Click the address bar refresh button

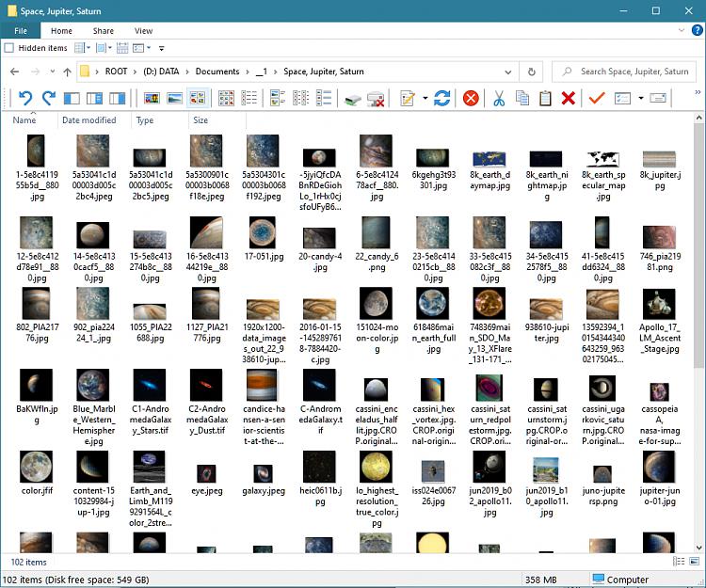(x=531, y=72)
